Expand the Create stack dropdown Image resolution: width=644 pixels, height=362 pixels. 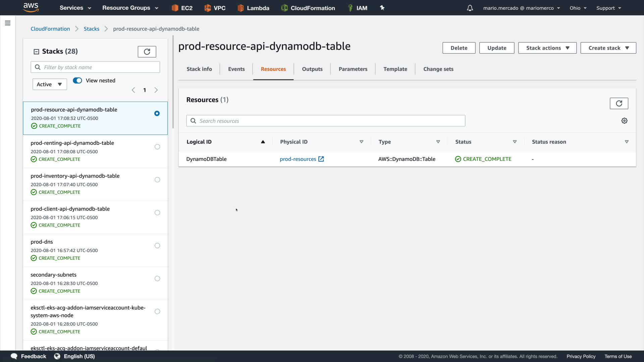pos(608,48)
